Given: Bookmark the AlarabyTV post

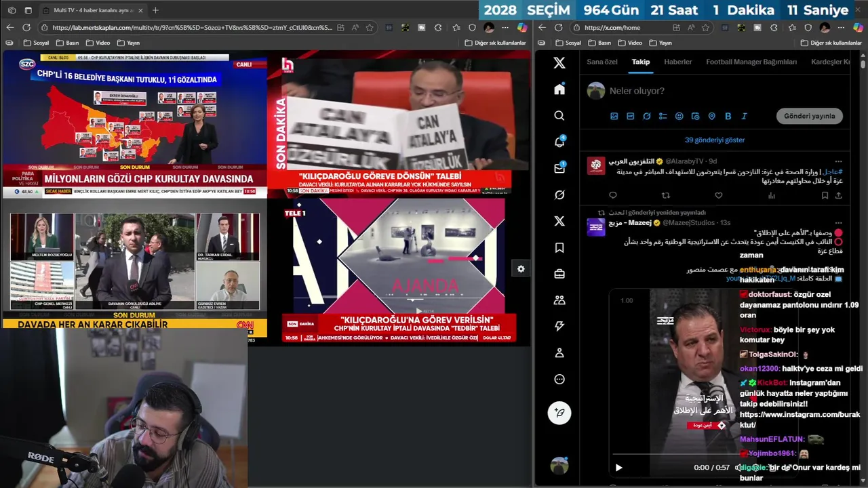Looking at the screenshot, I should 825,195.
